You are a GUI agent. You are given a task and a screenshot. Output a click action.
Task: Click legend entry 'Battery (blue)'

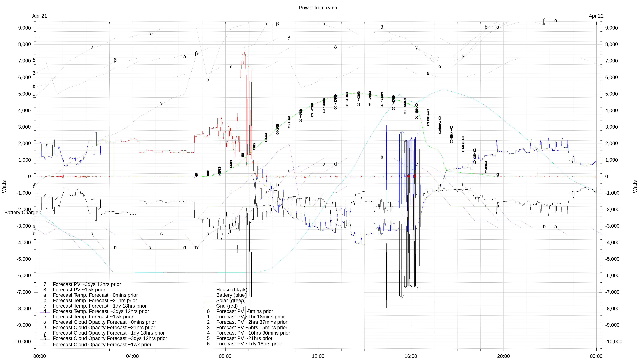(x=231, y=295)
